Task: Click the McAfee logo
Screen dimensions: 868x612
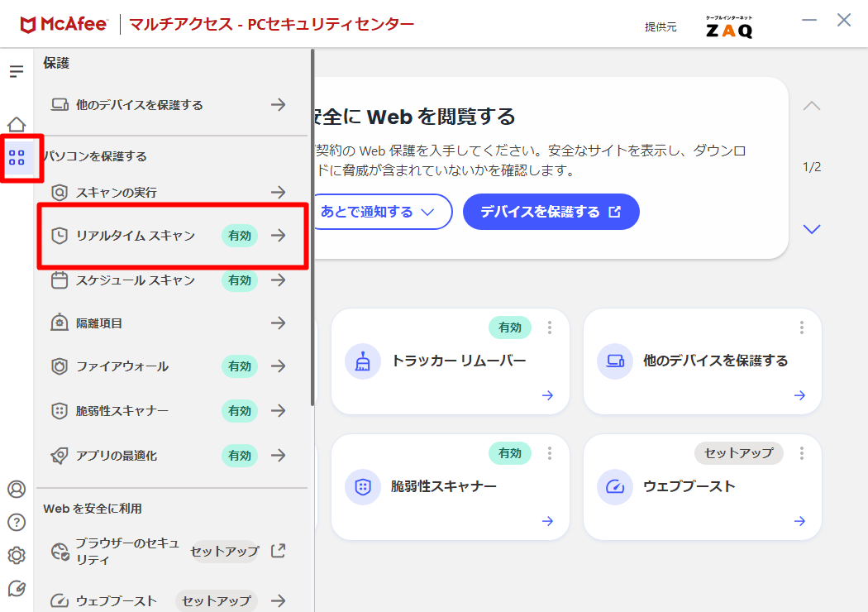Action: pos(64,24)
